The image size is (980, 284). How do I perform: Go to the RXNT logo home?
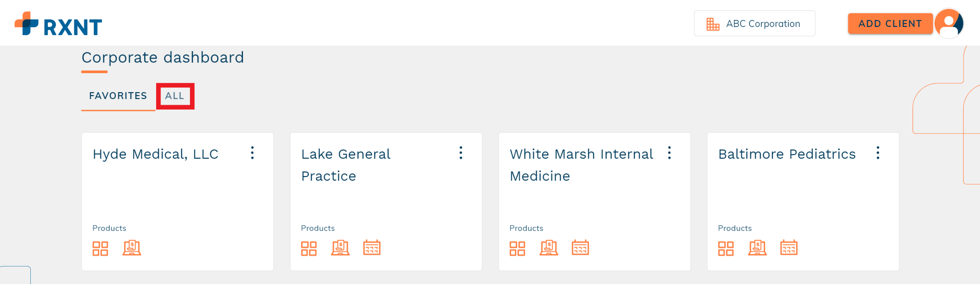[x=58, y=24]
